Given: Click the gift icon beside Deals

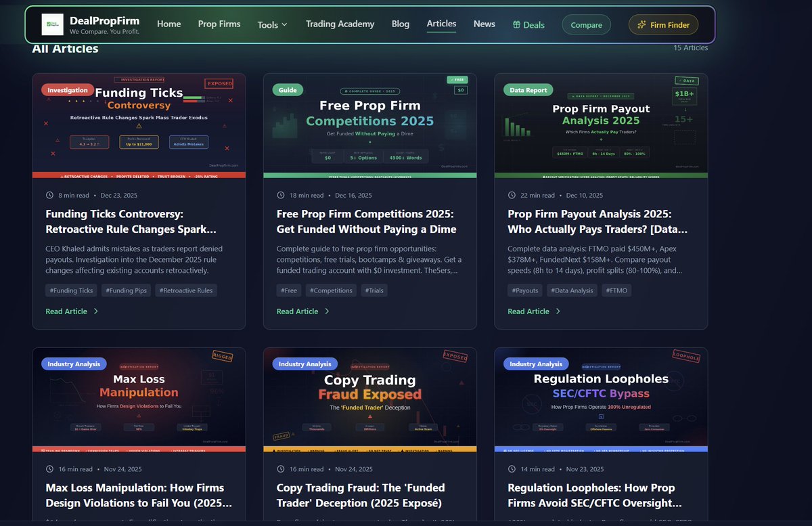Looking at the screenshot, I should 516,25.
